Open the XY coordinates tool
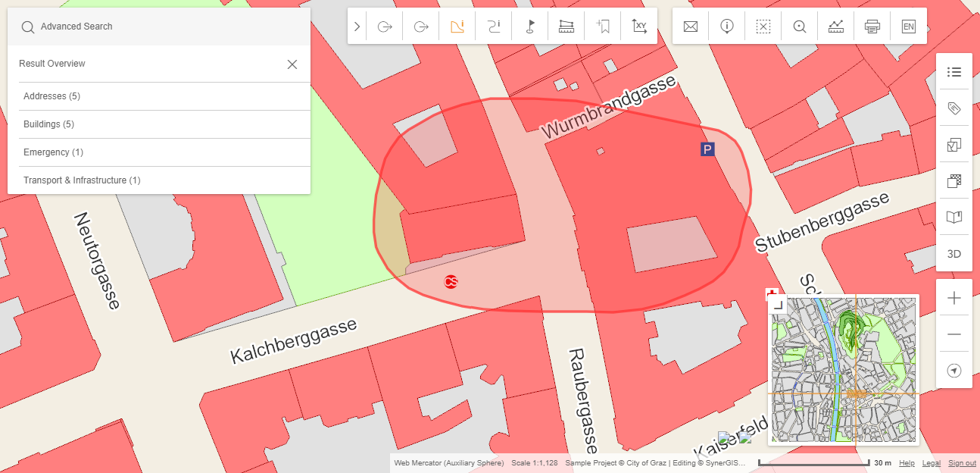The width and height of the screenshot is (980, 473). pos(639,26)
